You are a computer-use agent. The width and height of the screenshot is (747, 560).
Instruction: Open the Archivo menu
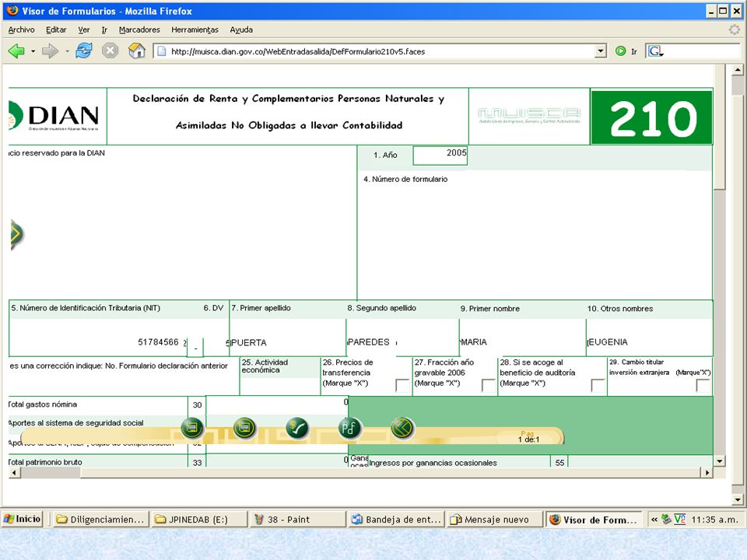(x=22, y=30)
